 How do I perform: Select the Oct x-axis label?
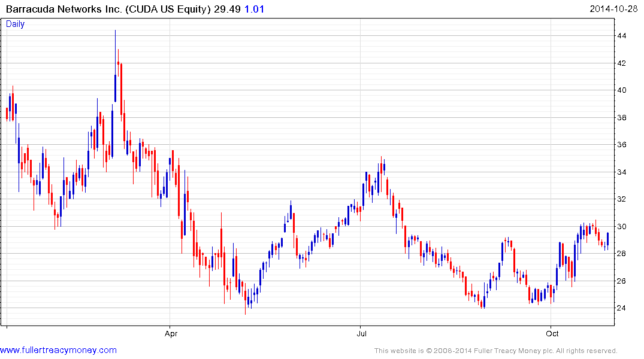coord(552,333)
